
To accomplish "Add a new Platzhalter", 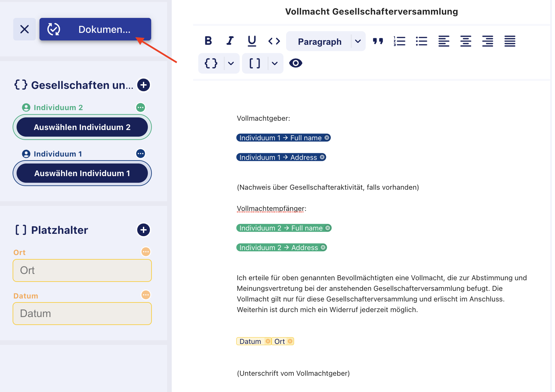I will [x=144, y=230].
